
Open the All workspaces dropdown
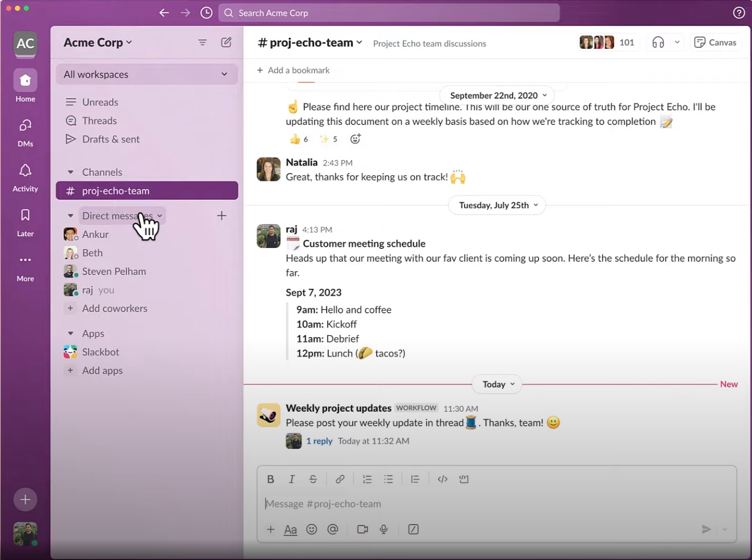coord(147,74)
